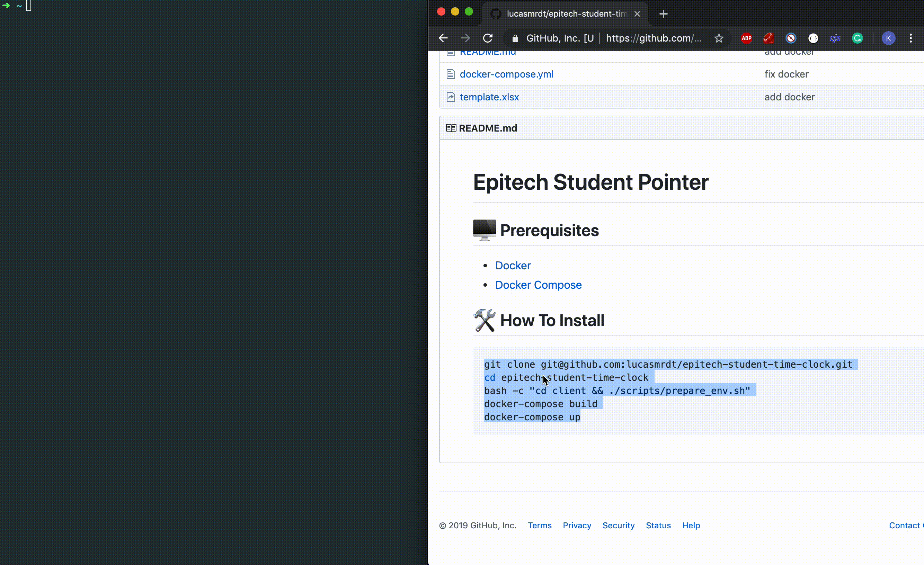The width and height of the screenshot is (924, 565).
Task: Open the Chrome three-dot menu
Action: point(910,38)
